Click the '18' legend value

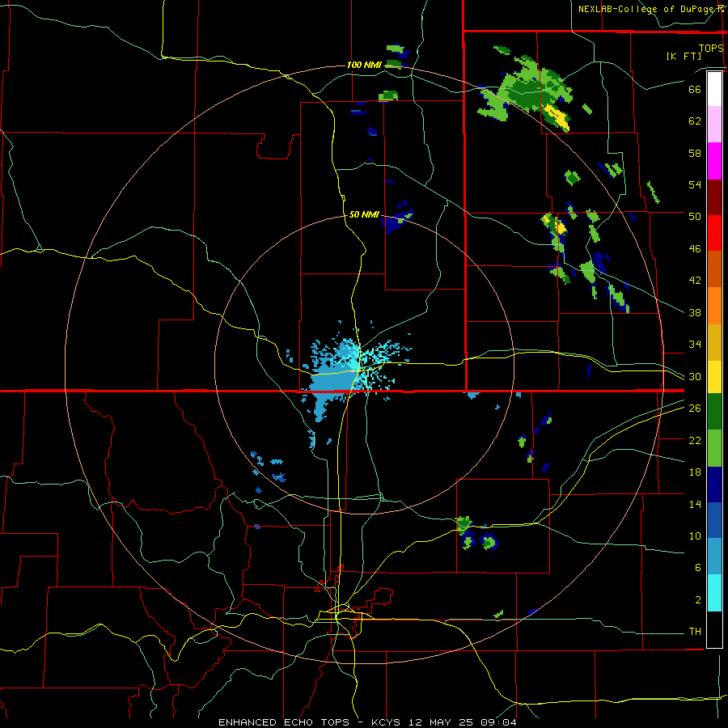click(x=695, y=472)
